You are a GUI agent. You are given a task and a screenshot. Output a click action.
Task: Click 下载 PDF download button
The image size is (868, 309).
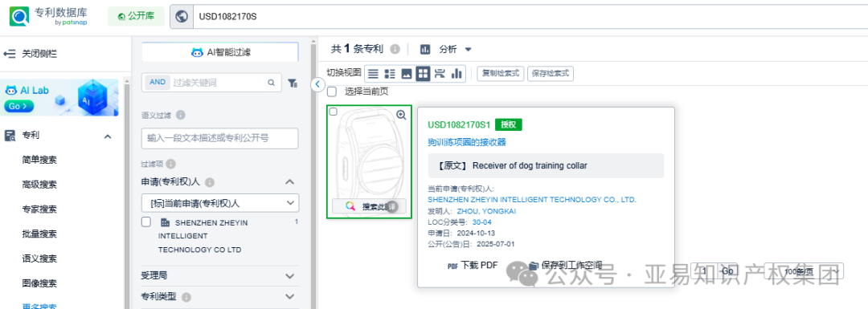[473, 266]
